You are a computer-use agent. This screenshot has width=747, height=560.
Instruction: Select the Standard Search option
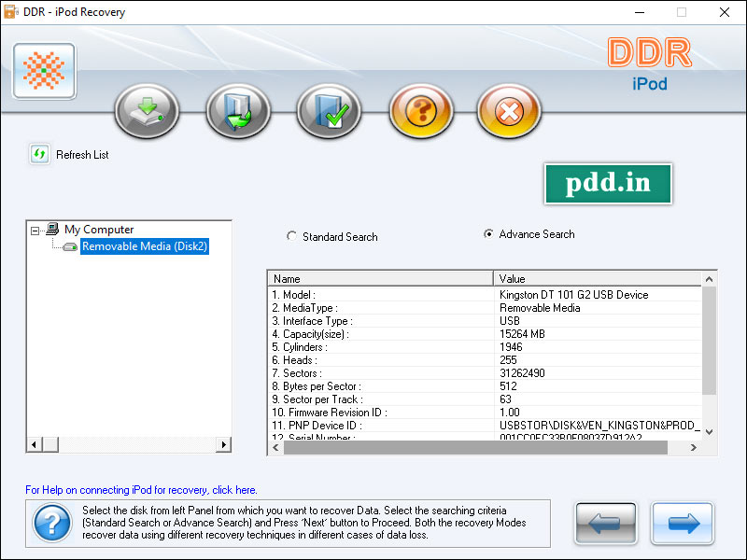click(x=291, y=236)
